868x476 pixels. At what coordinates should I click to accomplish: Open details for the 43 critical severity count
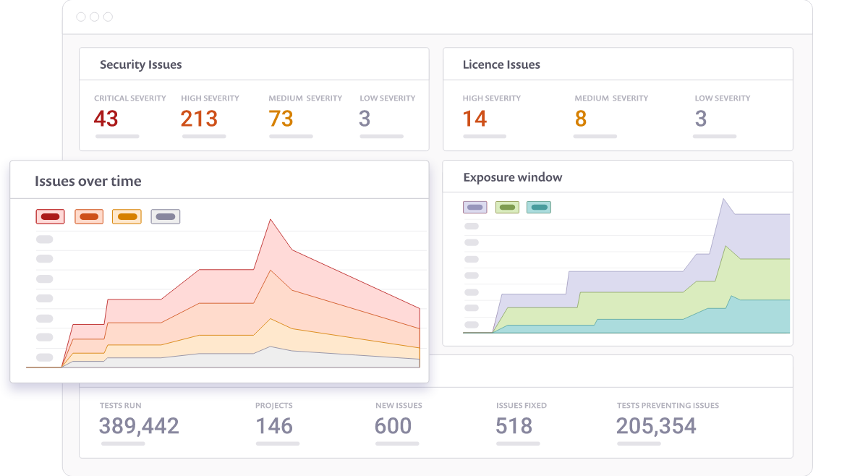[x=109, y=118]
